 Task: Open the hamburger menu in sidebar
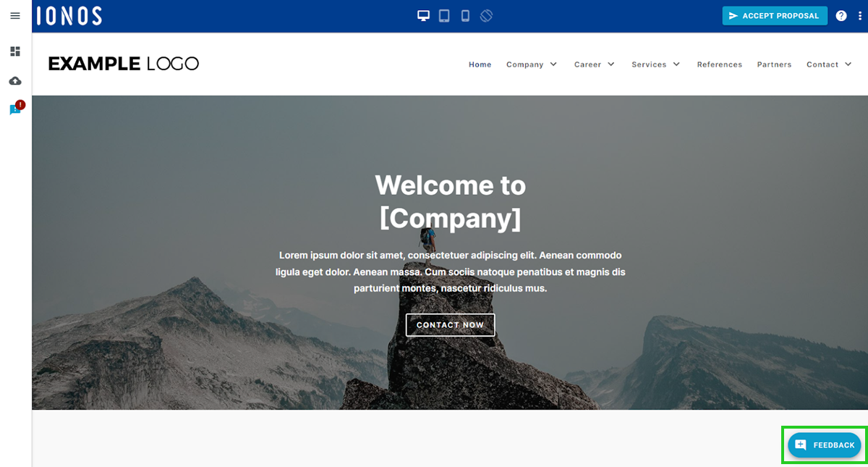pos(15,15)
